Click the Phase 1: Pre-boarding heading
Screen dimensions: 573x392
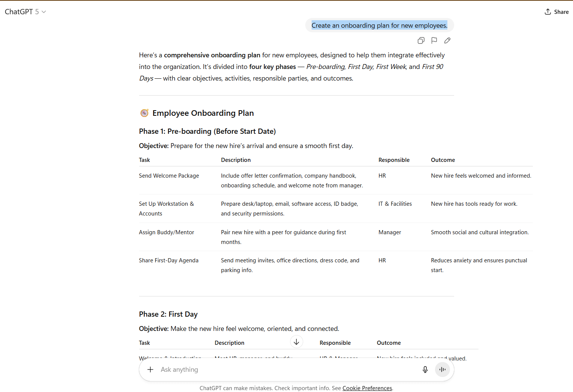click(x=207, y=131)
